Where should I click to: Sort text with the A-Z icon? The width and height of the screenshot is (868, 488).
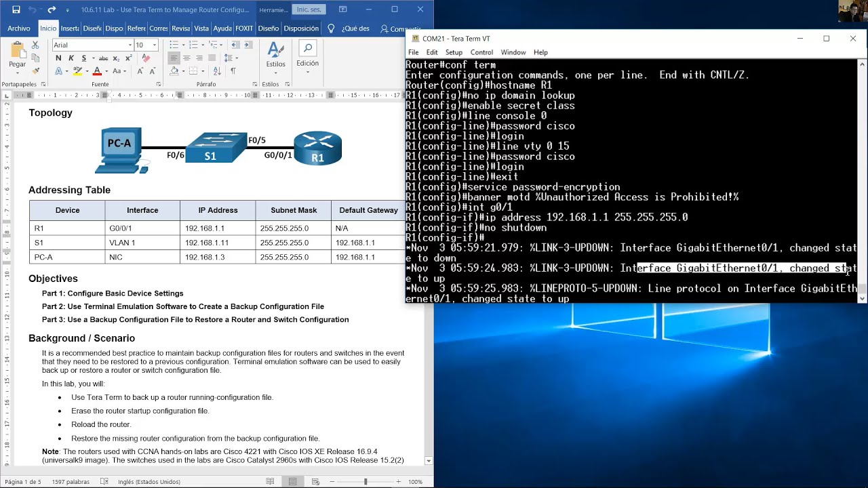click(x=218, y=70)
